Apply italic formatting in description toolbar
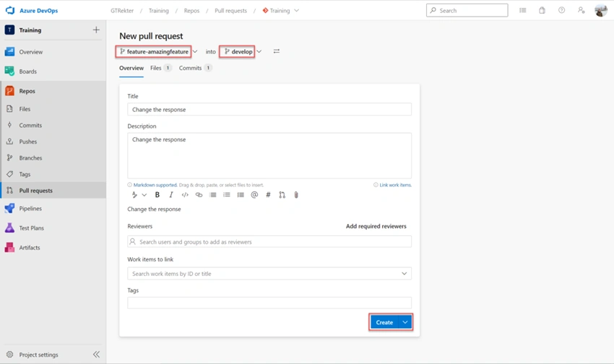The image size is (614, 364). pos(171,195)
